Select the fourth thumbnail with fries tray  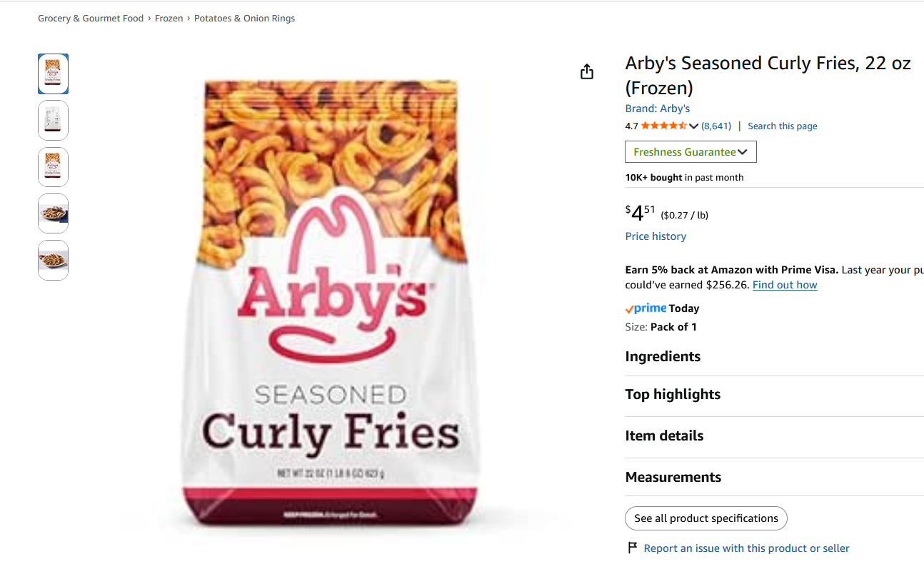[54, 213]
